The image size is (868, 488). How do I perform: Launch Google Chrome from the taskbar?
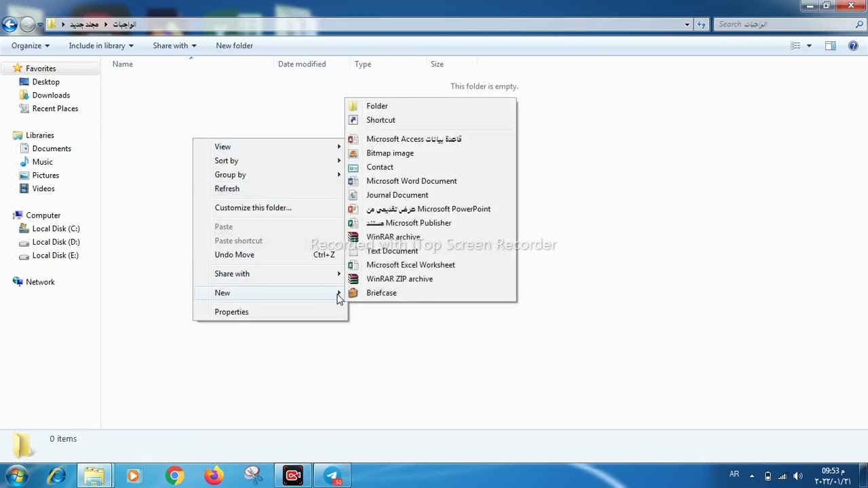pyautogui.click(x=174, y=476)
